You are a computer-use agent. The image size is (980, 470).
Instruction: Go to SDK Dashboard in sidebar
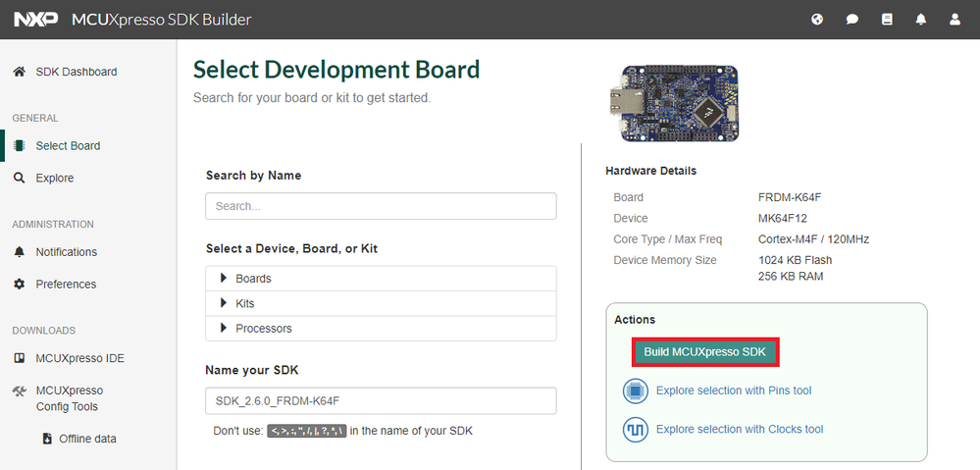coord(76,72)
